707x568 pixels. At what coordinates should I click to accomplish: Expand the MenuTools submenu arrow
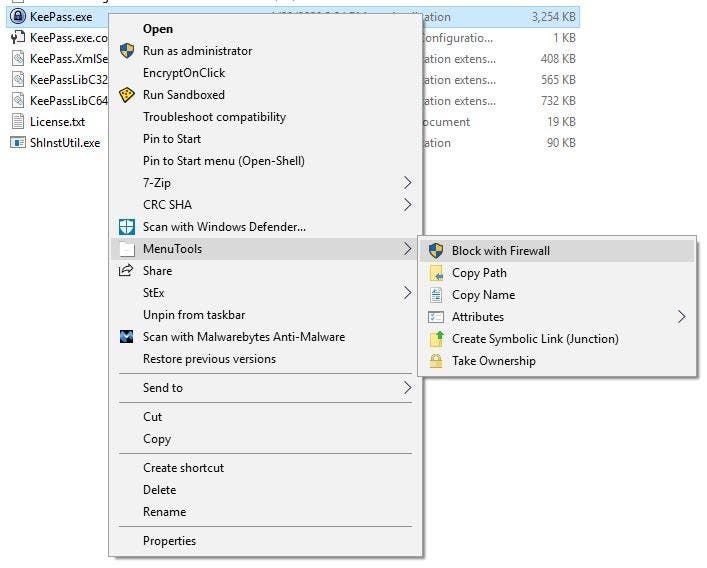[407, 249]
